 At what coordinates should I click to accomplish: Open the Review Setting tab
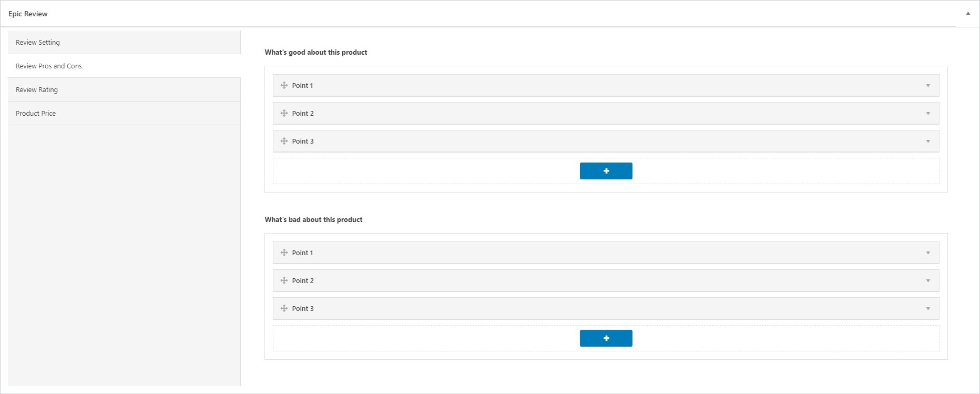coord(38,42)
